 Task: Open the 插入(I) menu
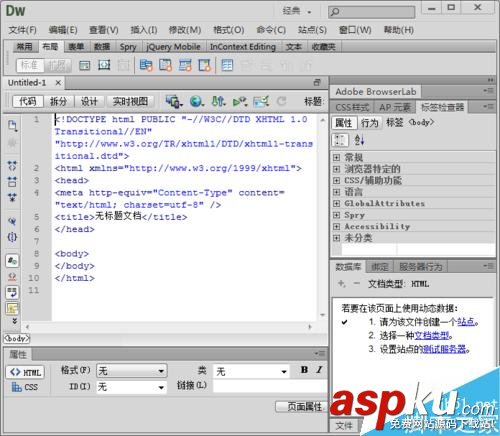pyautogui.click(x=144, y=30)
